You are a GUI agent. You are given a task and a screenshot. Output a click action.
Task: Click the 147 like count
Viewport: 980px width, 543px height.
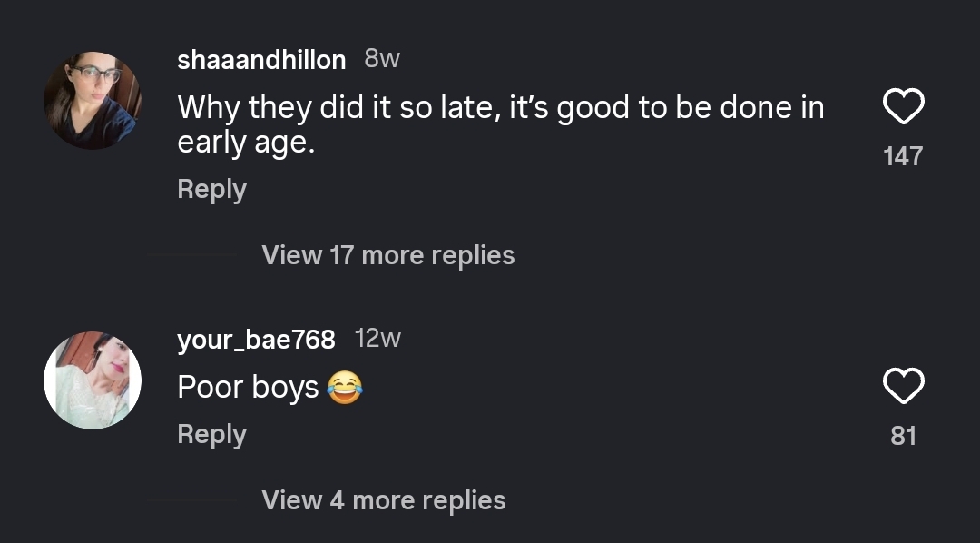[903, 156]
